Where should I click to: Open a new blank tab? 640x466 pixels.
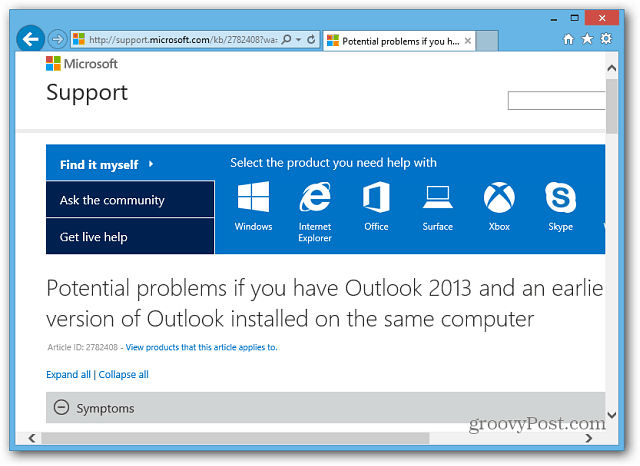point(487,41)
